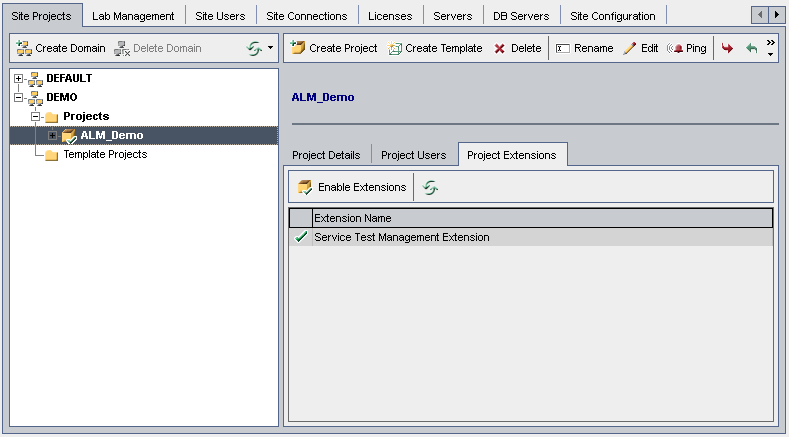Click the Edit pencil icon
The image size is (789, 437).
(629, 48)
